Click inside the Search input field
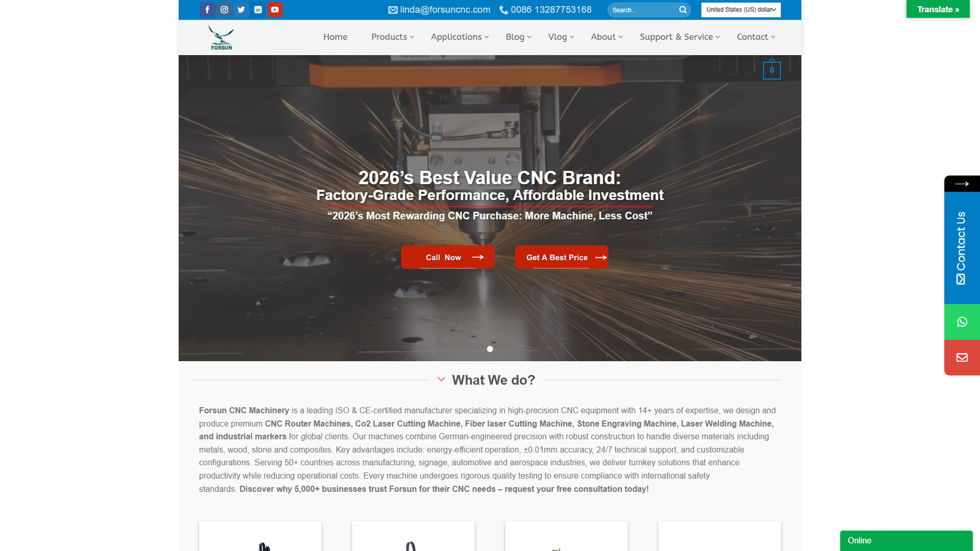The width and height of the screenshot is (980, 551). [643, 10]
